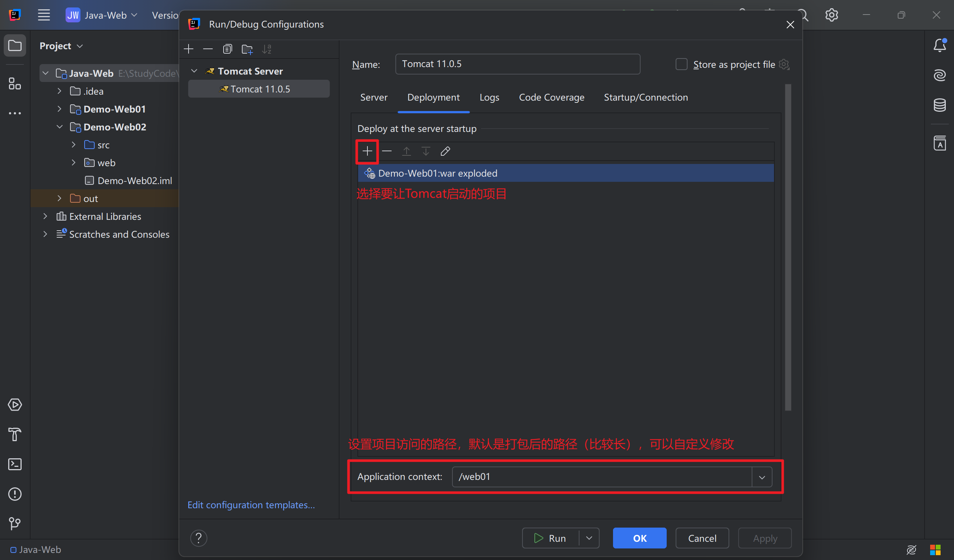Select Demo-Web02.iml file

[129, 180]
